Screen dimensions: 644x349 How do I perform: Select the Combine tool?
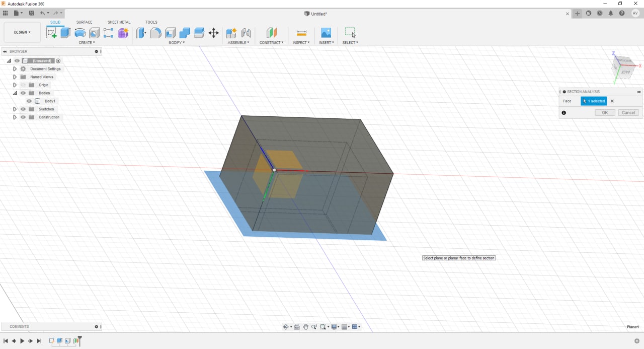click(185, 33)
